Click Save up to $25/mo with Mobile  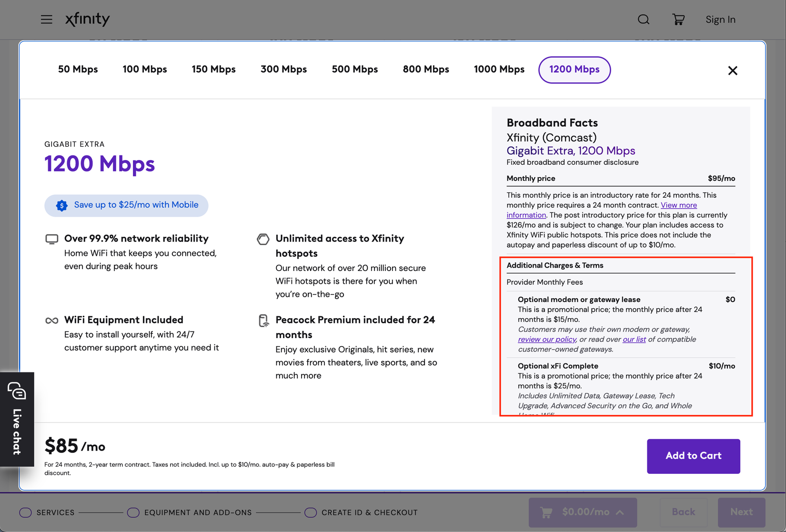126,205
